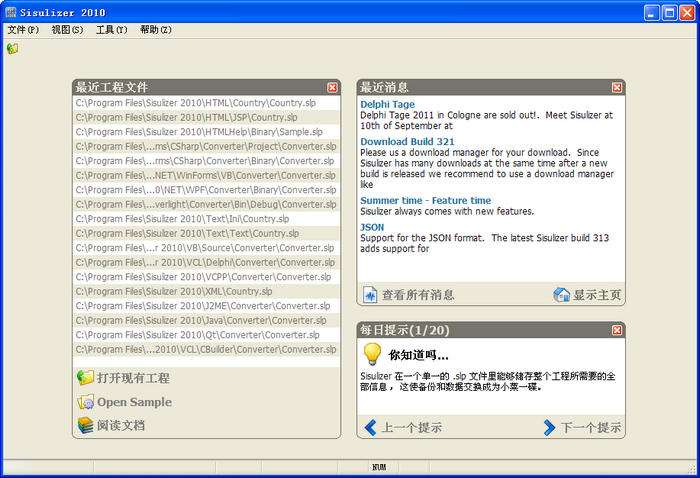The image size is (700, 478).
Task: Close the 最近工程文件 panel
Action: [332, 87]
